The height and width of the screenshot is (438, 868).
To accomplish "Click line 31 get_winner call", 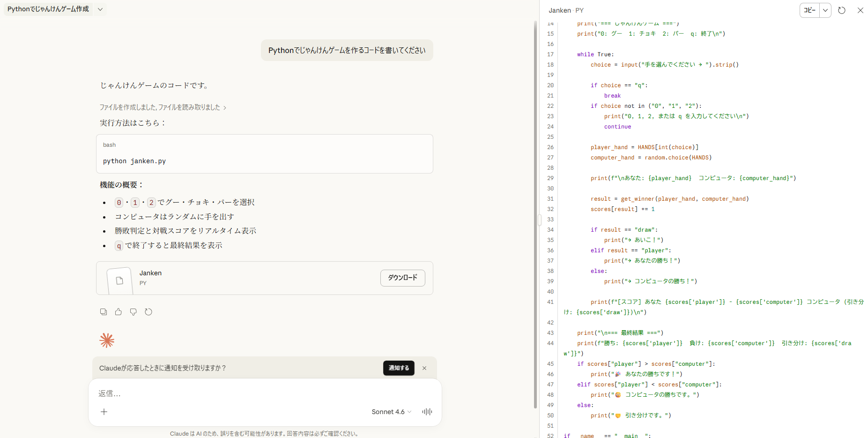I will pos(669,199).
